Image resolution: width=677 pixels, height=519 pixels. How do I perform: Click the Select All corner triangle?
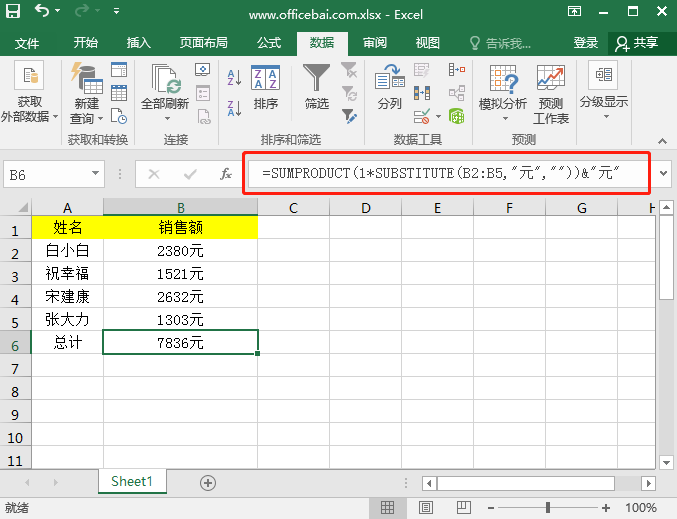click(x=23, y=207)
